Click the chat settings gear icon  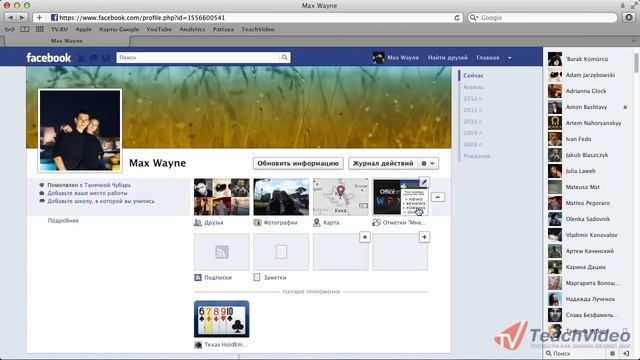click(x=612, y=353)
